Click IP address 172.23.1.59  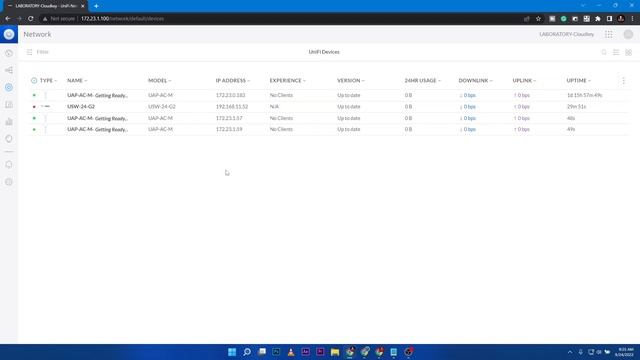pyautogui.click(x=229, y=129)
